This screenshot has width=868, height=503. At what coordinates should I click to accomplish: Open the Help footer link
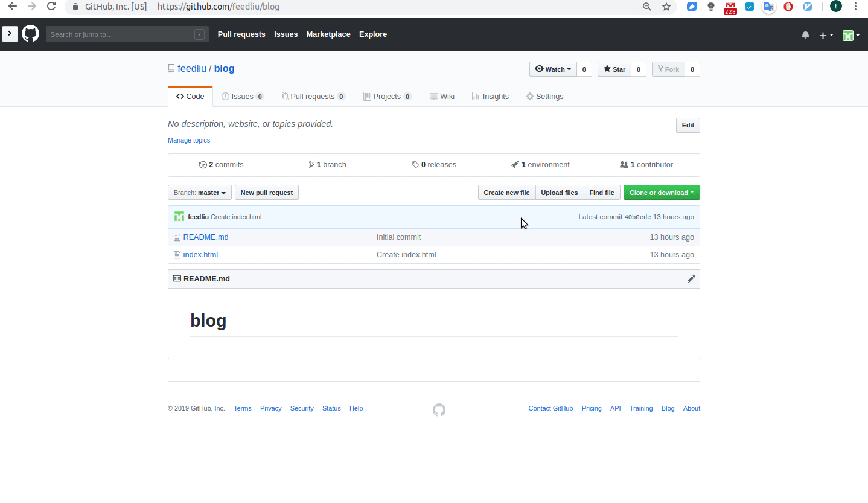[x=356, y=409]
